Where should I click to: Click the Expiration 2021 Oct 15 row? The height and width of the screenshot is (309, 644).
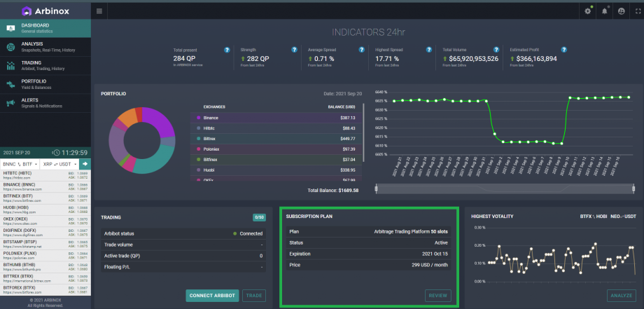[368, 254]
